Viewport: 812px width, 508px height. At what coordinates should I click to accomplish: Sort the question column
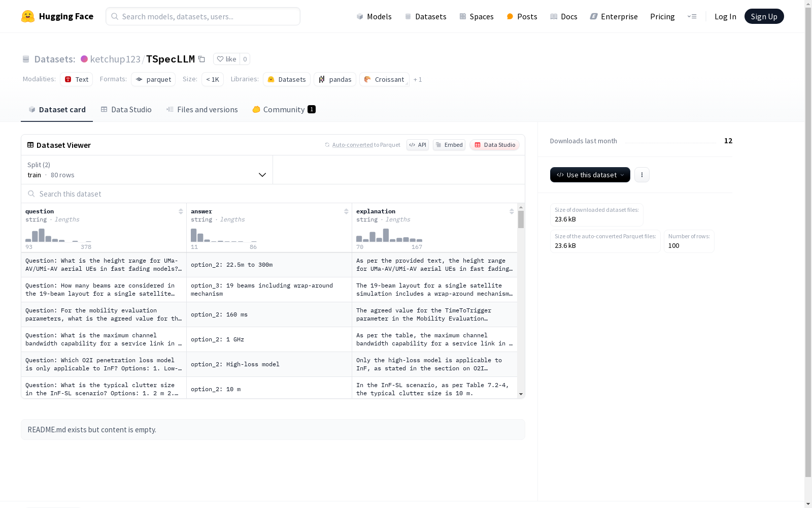coord(181,211)
